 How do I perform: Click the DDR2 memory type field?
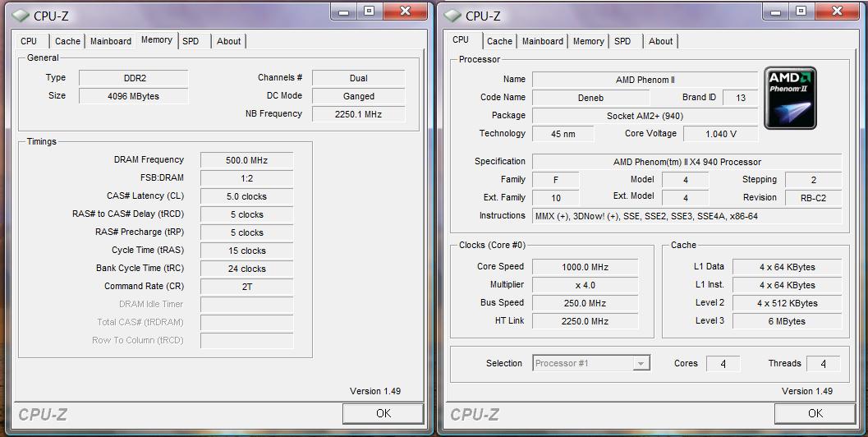(133, 78)
